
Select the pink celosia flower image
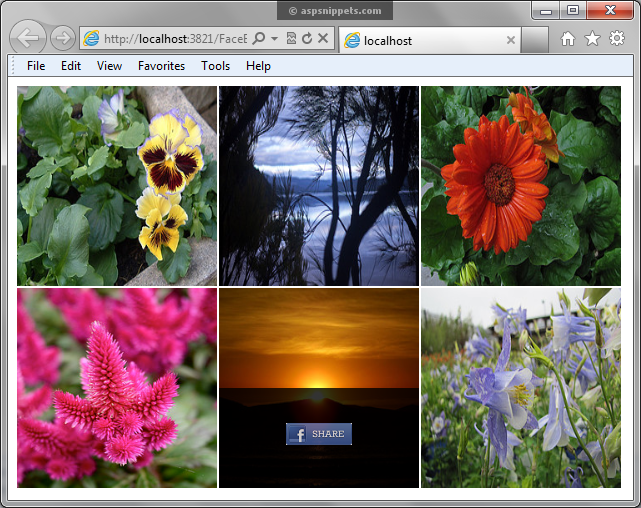tap(117, 387)
